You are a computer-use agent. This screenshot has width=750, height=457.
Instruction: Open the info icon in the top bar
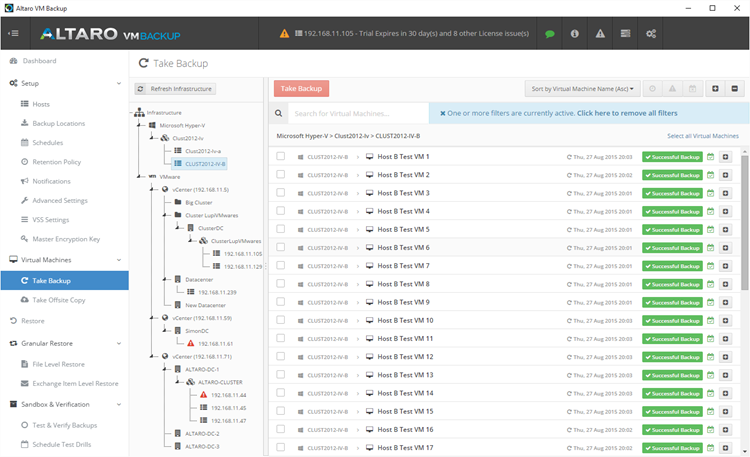[x=574, y=33]
